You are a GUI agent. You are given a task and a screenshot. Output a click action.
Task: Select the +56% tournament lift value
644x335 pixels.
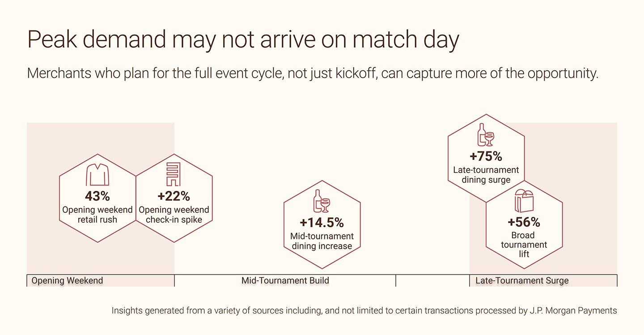(524, 222)
